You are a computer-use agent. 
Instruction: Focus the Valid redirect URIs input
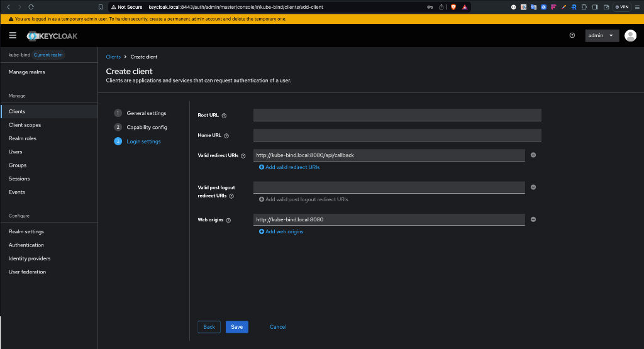tap(389, 155)
